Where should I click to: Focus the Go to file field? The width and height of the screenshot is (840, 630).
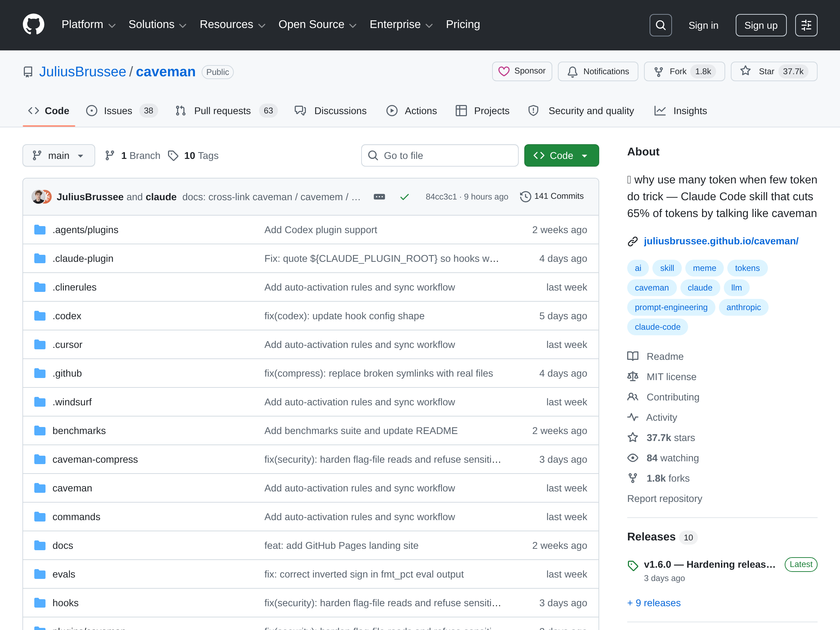click(x=440, y=156)
